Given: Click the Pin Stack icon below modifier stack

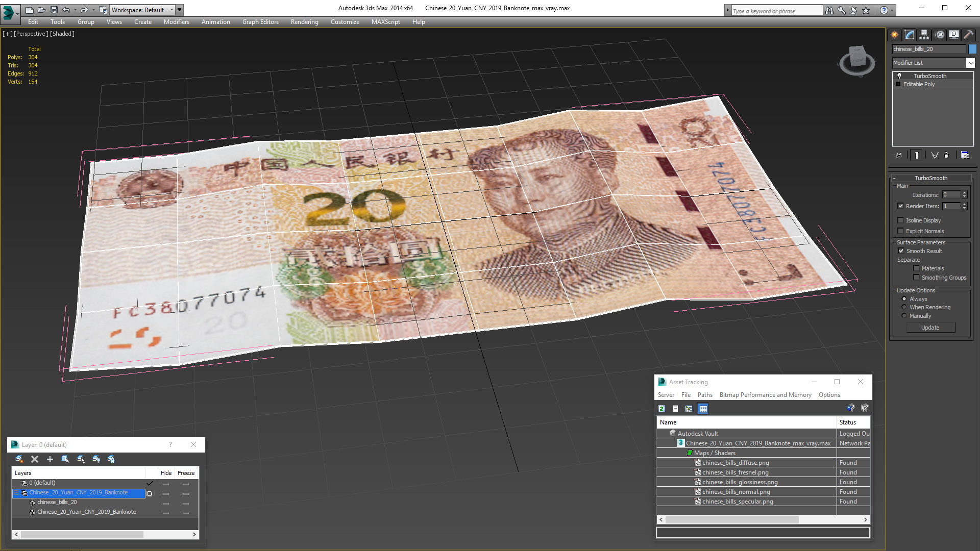Looking at the screenshot, I should coord(899,155).
